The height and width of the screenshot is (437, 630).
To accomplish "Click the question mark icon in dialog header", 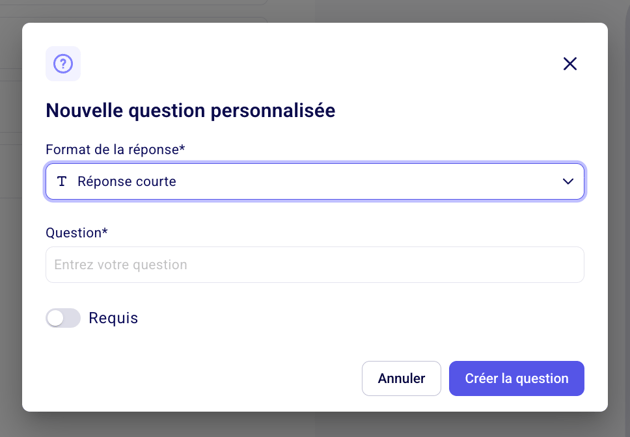I will pos(63,64).
